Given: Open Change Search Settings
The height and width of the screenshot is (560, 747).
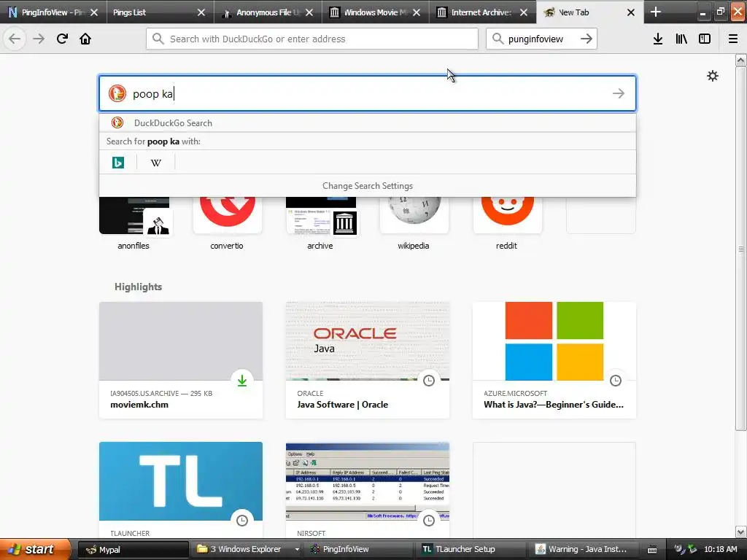Looking at the screenshot, I should coord(368,186).
